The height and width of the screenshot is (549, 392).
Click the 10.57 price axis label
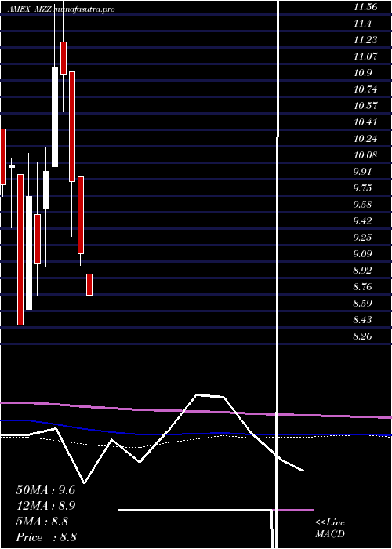pyautogui.click(x=365, y=106)
